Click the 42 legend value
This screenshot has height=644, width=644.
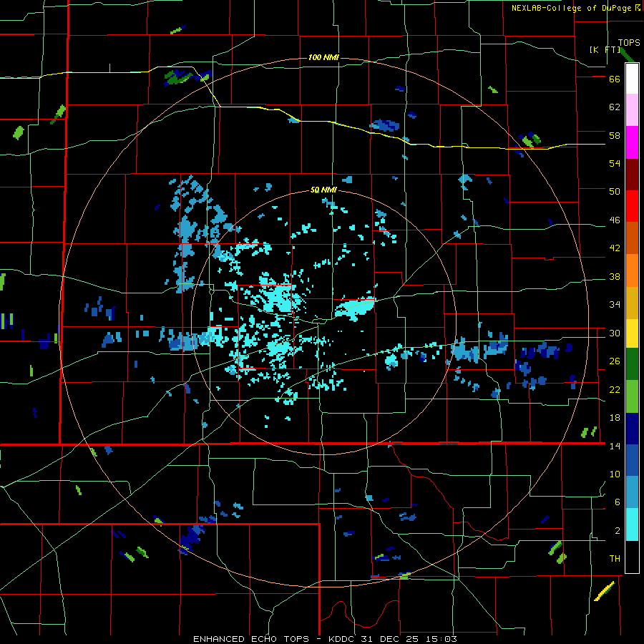(615, 248)
